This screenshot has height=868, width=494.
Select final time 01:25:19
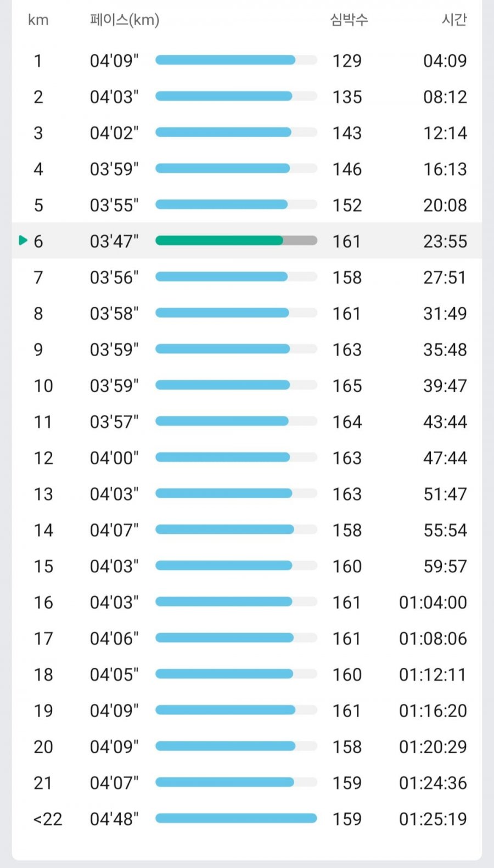coord(433,819)
